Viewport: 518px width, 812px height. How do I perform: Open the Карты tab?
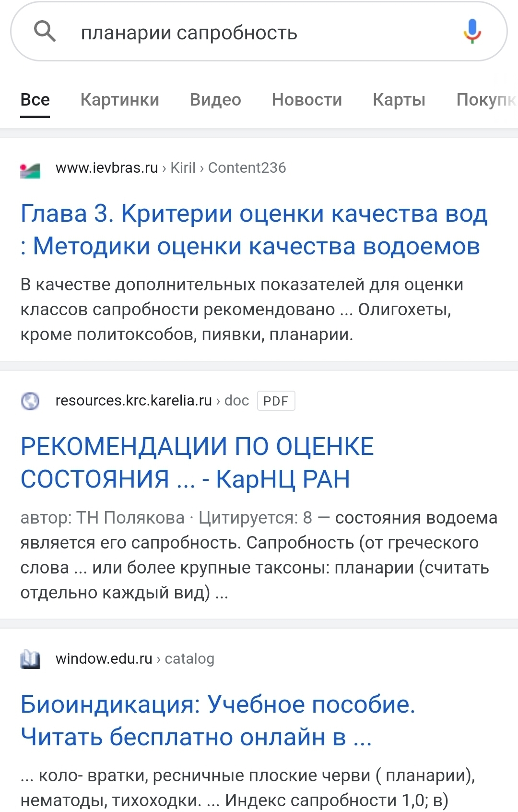click(x=399, y=100)
